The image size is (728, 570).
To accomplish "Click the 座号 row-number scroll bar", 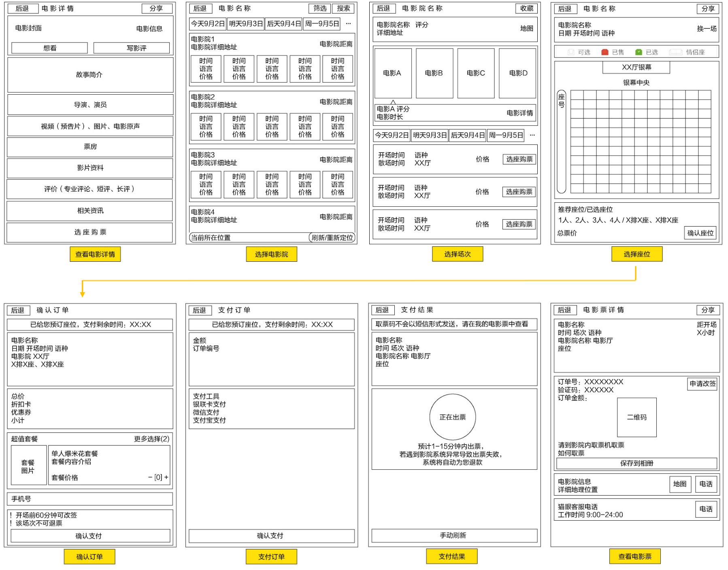I will [562, 142].
